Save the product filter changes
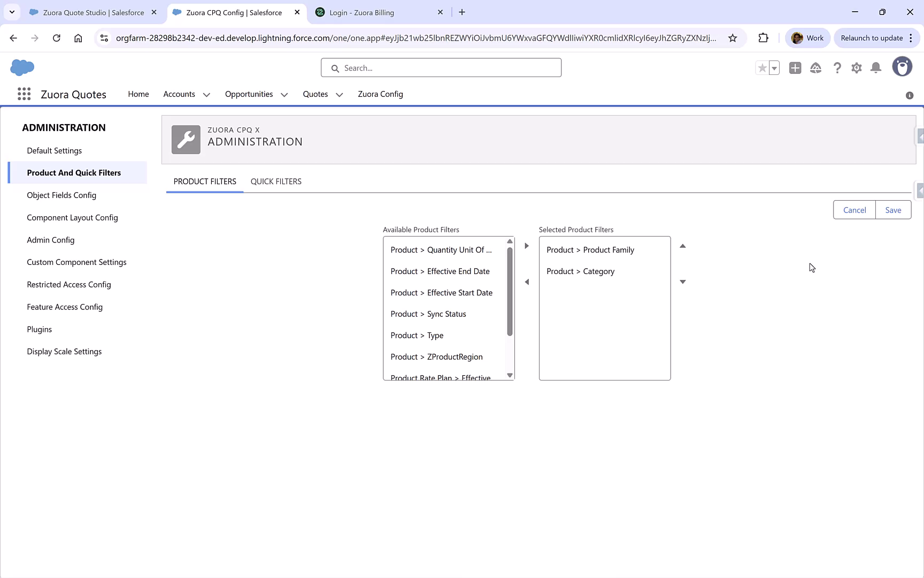Viewport: 924px width, 578px height. [892, 210]
